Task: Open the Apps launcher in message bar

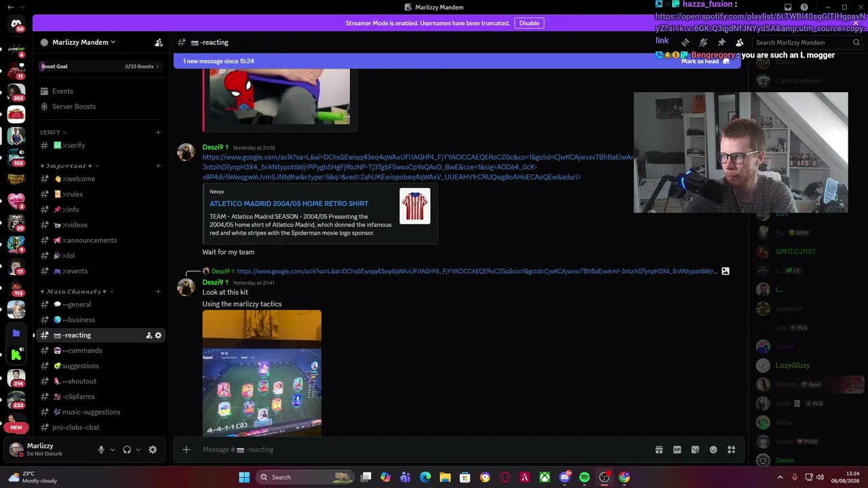Action: (x=731, y=449)
